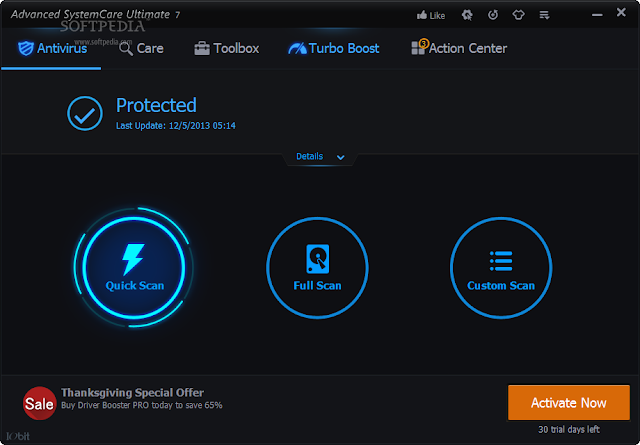Switch to the Antivirus tab
Image resolution: width=640 pixels, height=445 pixels.
pos(52,49)
